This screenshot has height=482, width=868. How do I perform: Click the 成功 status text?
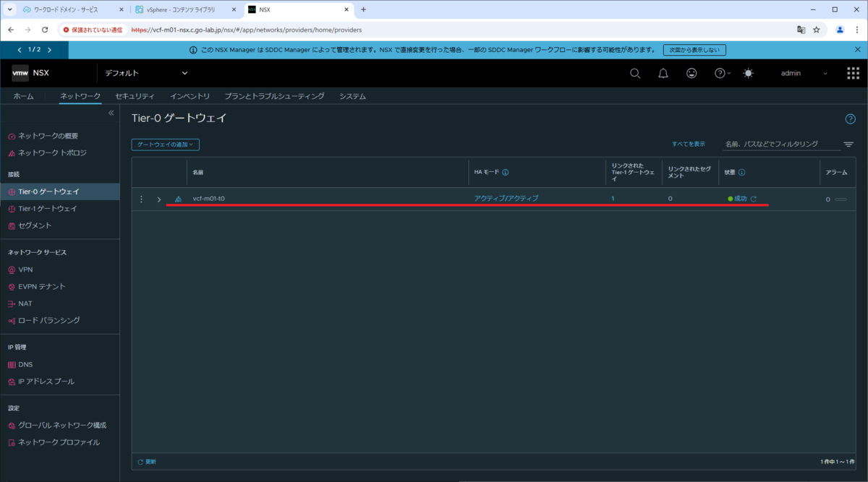click(740, 199)
